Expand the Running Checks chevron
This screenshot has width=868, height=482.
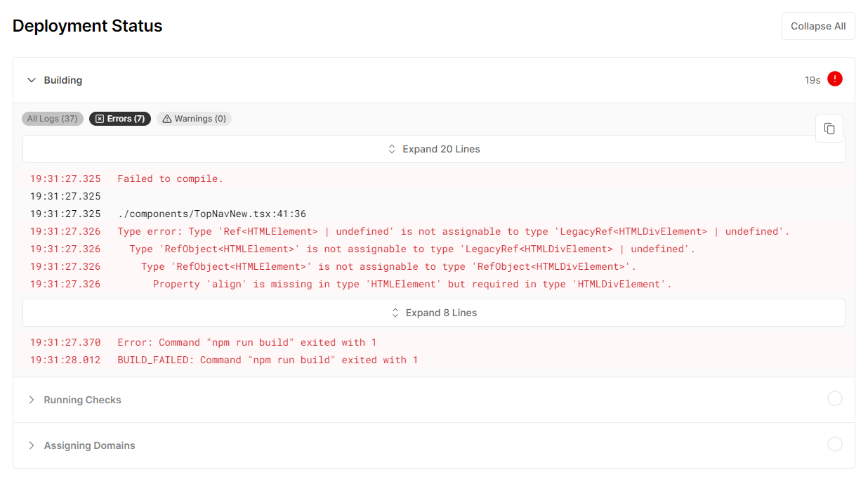(31, 400)
